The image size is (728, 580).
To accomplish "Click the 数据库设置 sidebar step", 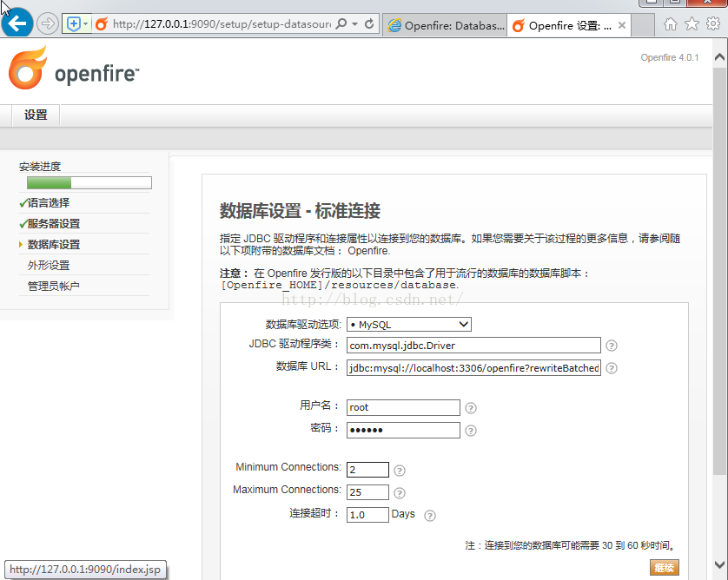I will point(53,245).
